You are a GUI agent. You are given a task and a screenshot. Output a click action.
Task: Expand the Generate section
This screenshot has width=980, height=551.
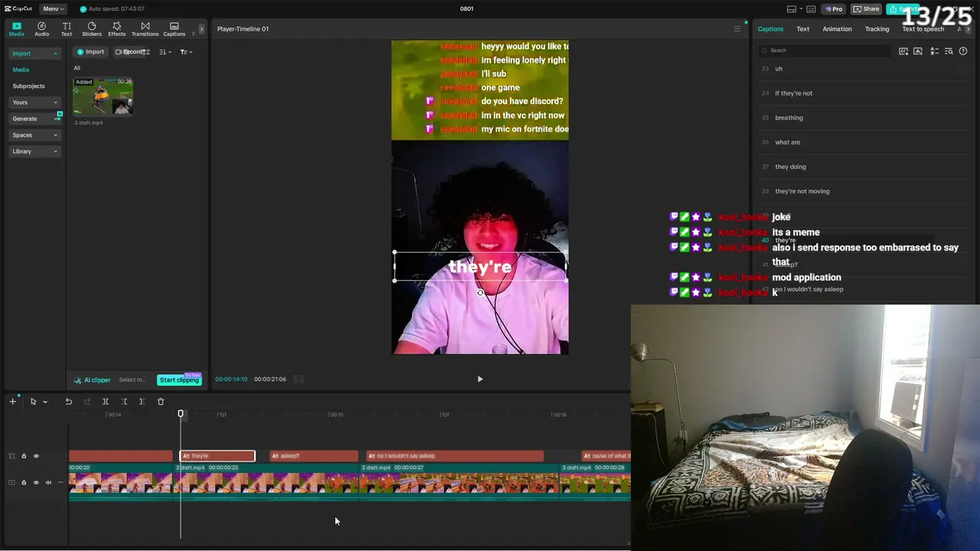click(x=34, y=119)
